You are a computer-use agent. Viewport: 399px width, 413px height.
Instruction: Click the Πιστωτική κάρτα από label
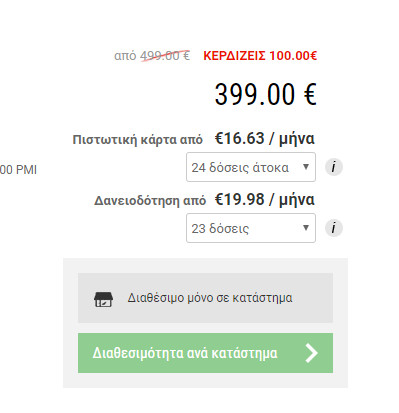point(137,139)
